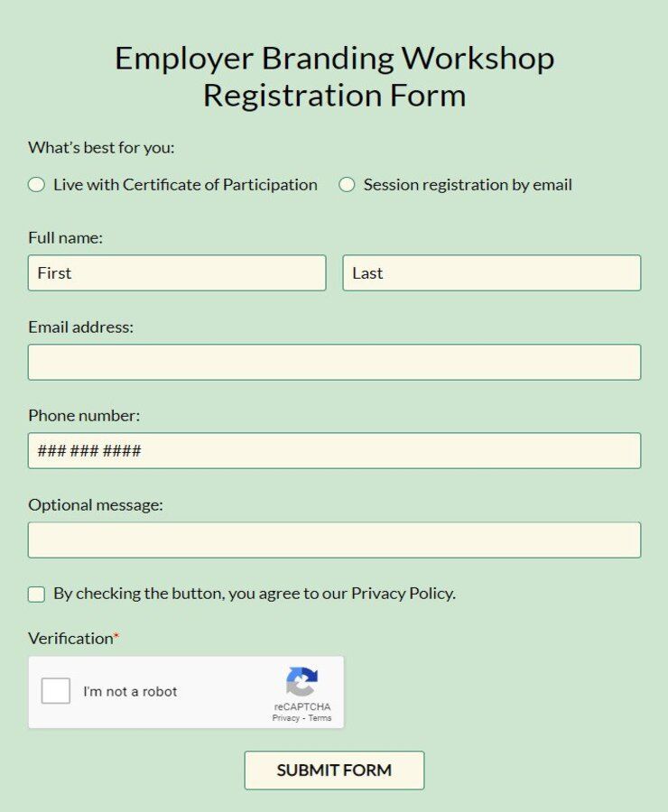Click the form title heading
Screen dimensions: 668x812
334,76
